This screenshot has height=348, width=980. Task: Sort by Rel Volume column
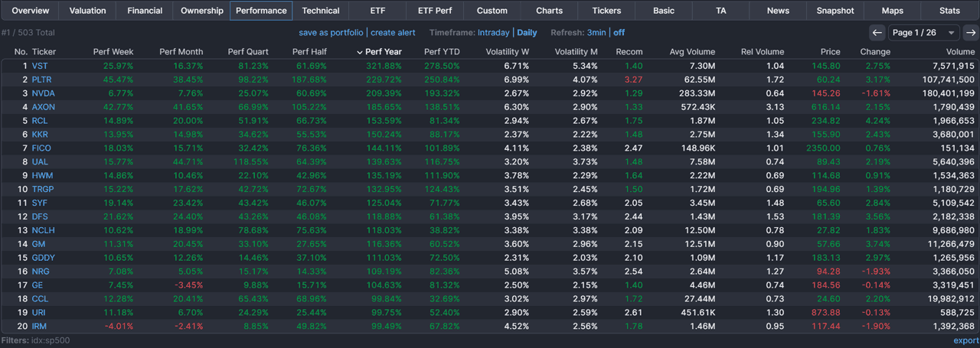(763, 52)
